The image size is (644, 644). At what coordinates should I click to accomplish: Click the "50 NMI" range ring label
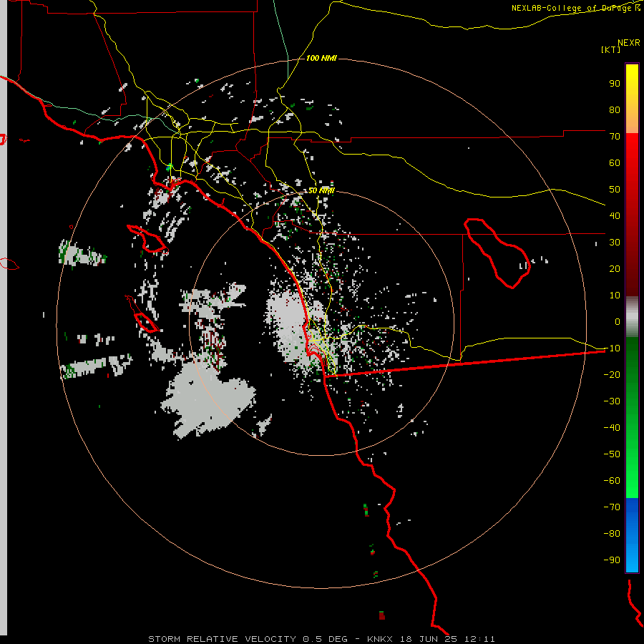(321, 190)
